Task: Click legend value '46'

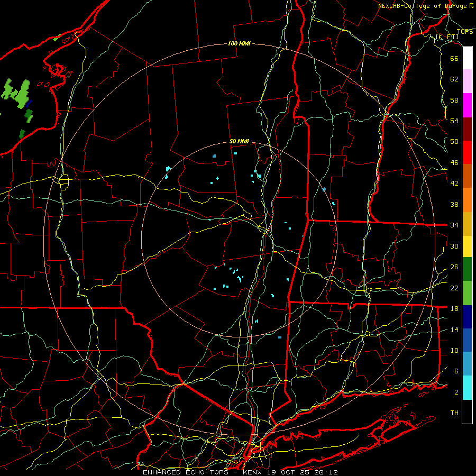Action: pyautogui.click(x=454, y=163)
